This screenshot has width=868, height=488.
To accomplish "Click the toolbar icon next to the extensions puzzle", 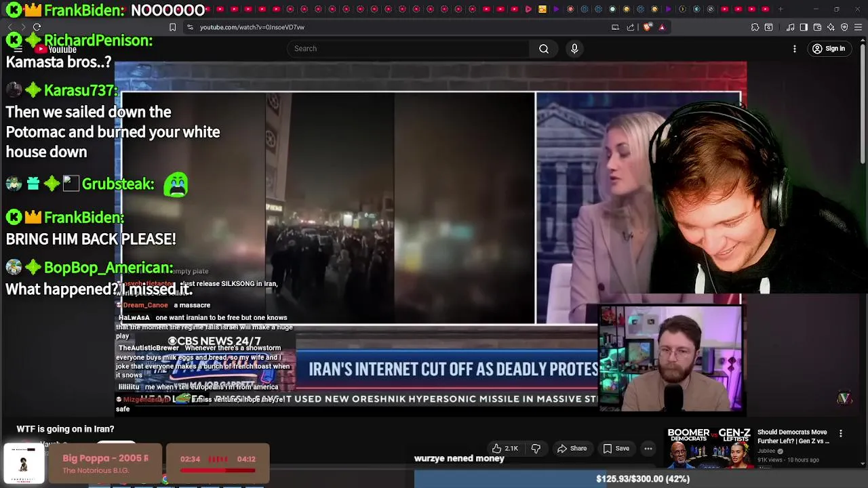I will (x=768, y=27).
